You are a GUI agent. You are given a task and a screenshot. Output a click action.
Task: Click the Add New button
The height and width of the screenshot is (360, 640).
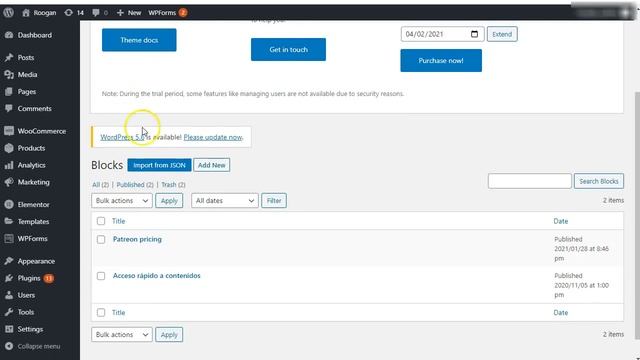[211, 165]
